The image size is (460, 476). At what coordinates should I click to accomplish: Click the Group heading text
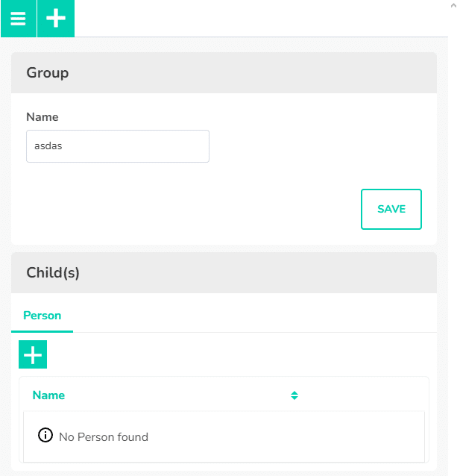tap(48, 73)
